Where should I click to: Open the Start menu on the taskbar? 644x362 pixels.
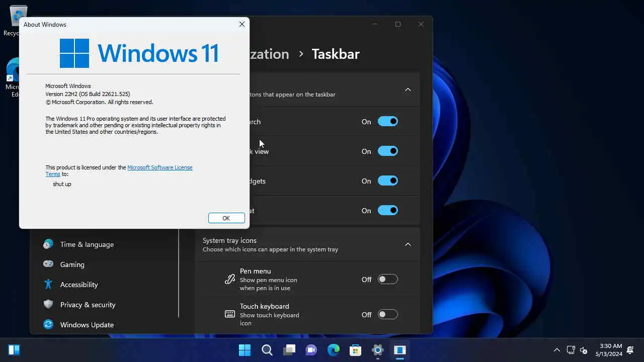[245, 350]
